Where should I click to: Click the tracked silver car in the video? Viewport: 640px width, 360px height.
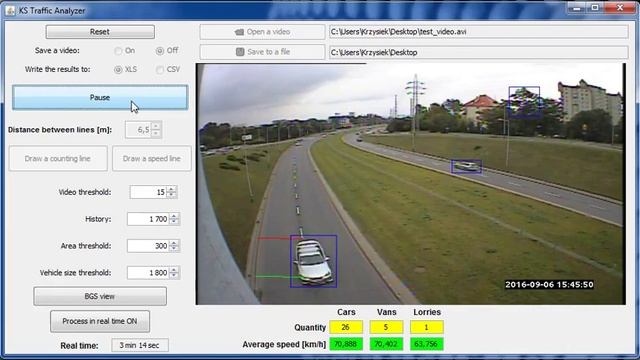pos(313,262)
